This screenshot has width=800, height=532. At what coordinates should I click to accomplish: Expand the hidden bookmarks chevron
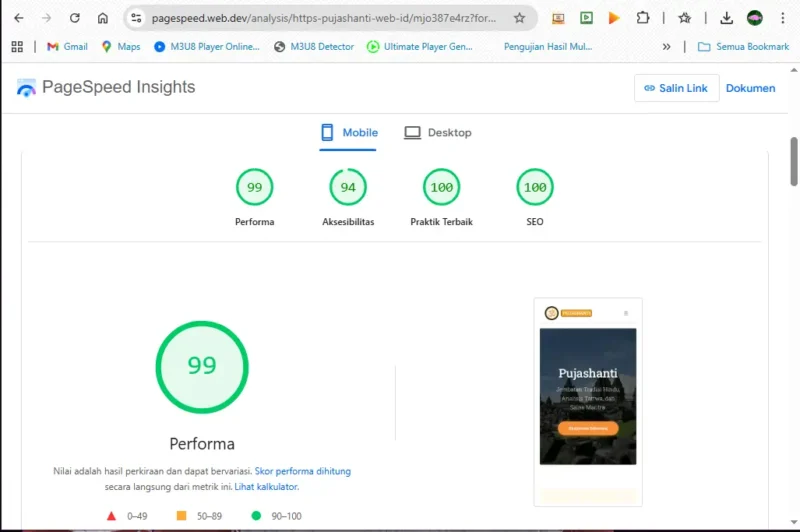tap(666, 47)
